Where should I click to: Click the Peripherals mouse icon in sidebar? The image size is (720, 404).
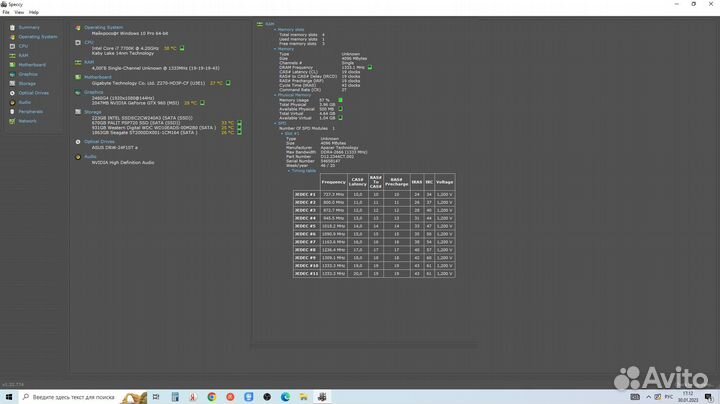point(12,112)
